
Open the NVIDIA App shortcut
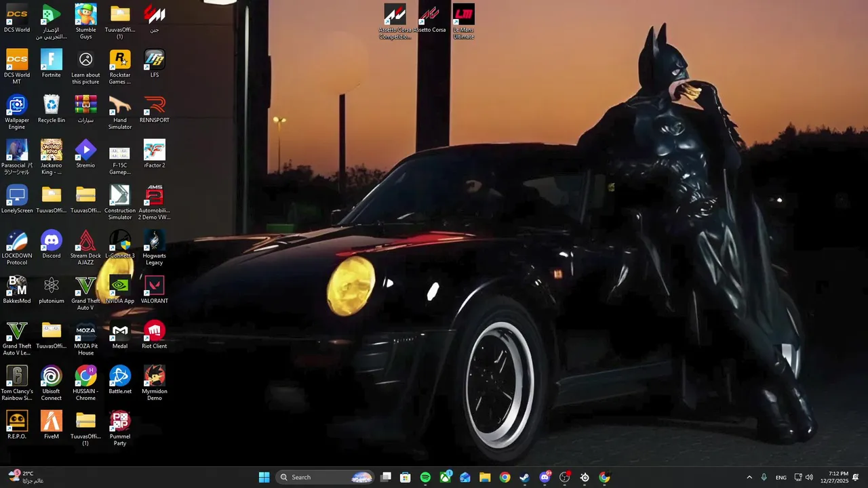point(120,289)
